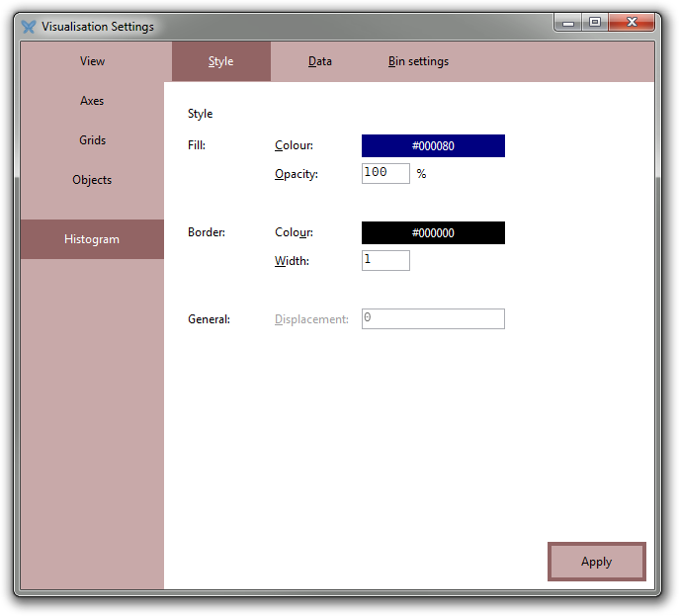679x616 pixels.
Task: Select Axes in the sidebar
Action: 92,101
